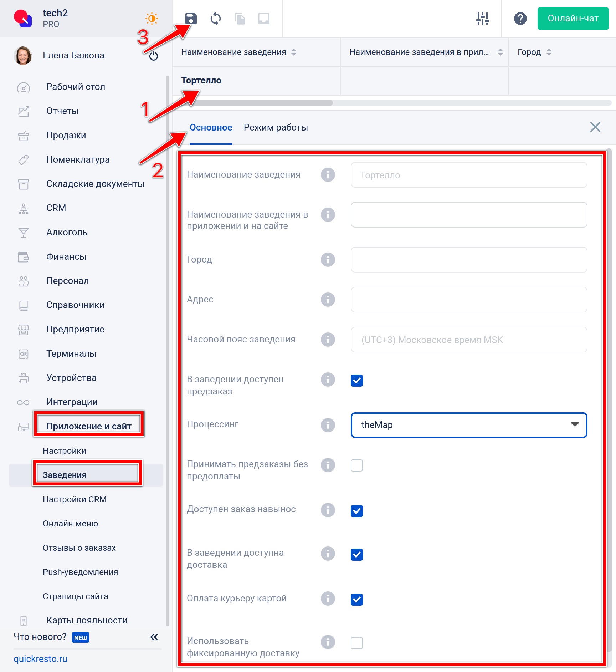Enable Принимать предзаказы без предоплаты checkbox
The height and width of the screenshot is (672, 616).
[x=357, y=465]
